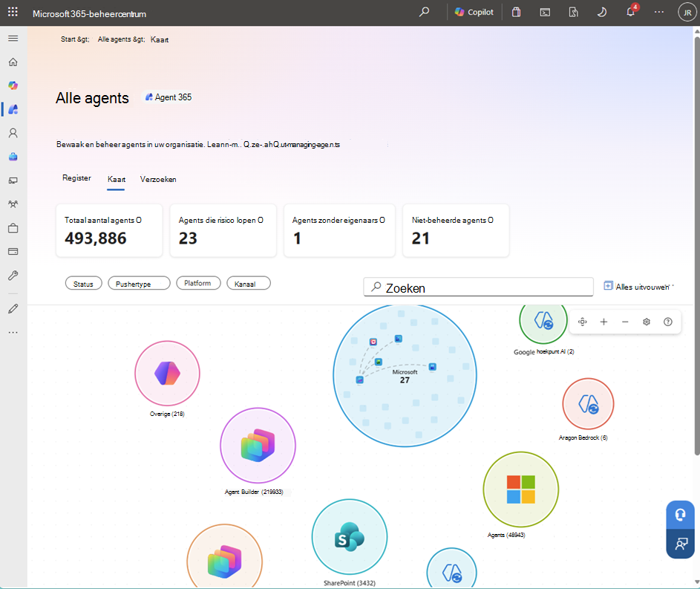
Task: Open Copilot section in sidebar
Action: [x=13, y=85]
